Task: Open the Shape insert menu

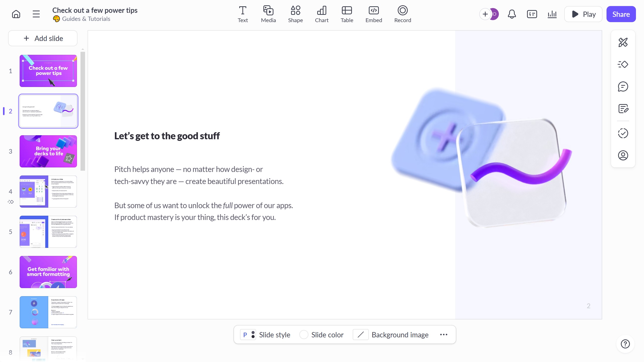Action: (295, 14)
